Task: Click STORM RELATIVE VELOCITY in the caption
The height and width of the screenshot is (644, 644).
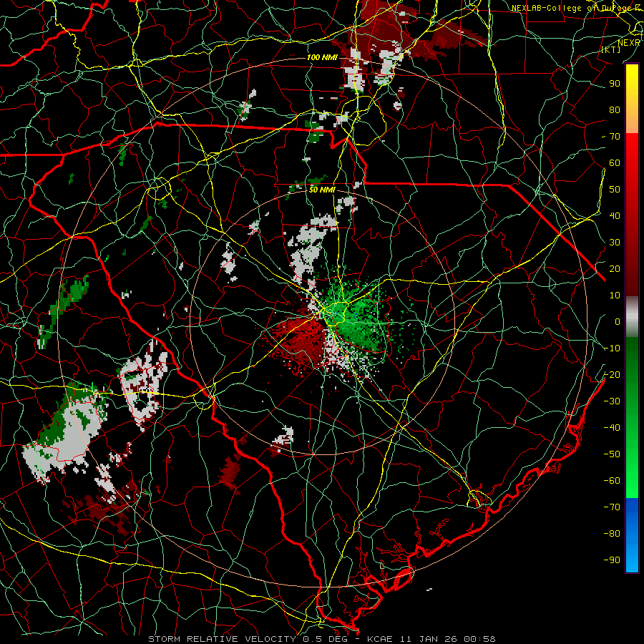Action: (x=222, y=639)
